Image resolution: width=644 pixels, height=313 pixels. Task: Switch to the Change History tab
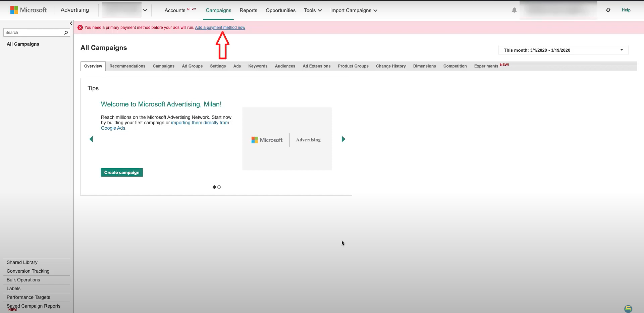tap(391, 66)
